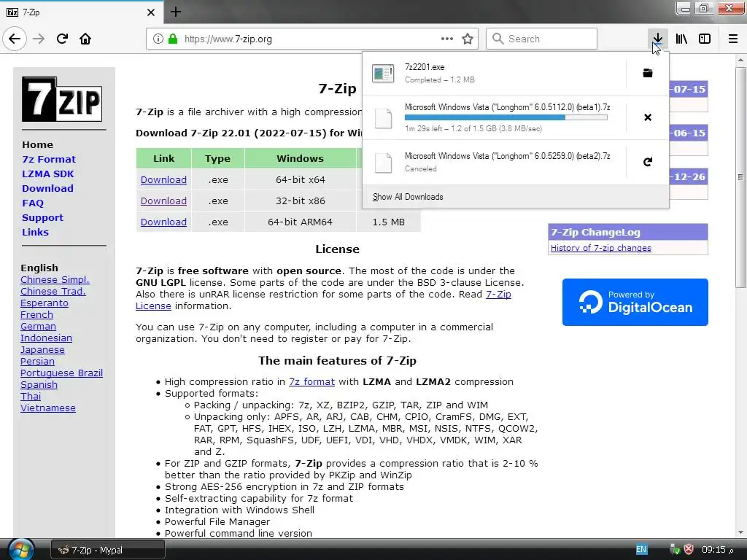Click the scrollbar down arrow
Viewport: 747px width, 560px height.
(740, 532)
